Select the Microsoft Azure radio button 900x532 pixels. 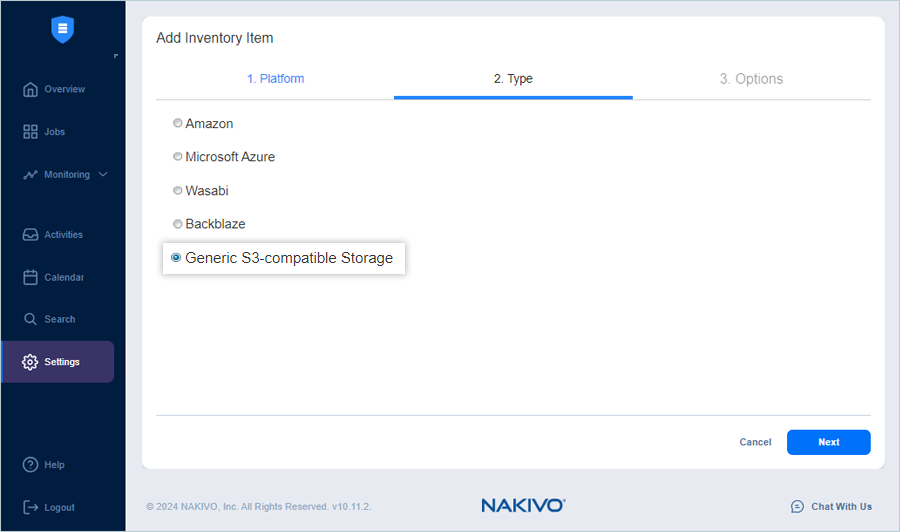(x=177, y=156)
